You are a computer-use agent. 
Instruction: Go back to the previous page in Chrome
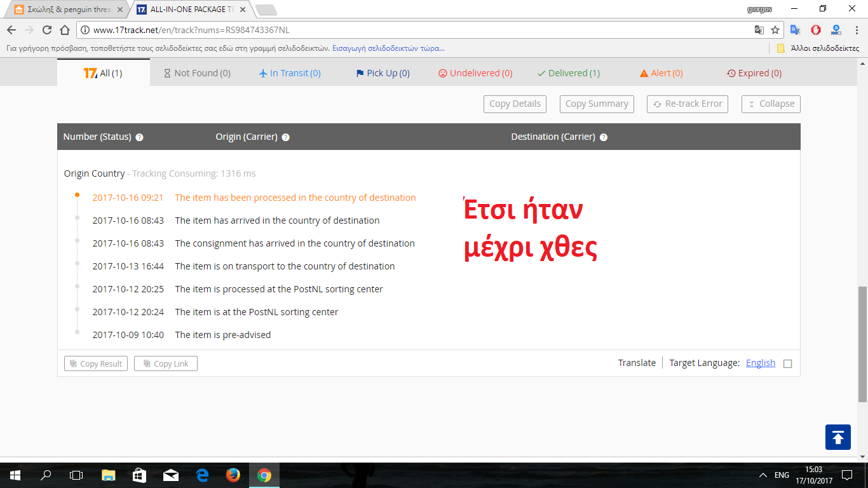pos(11,30)
